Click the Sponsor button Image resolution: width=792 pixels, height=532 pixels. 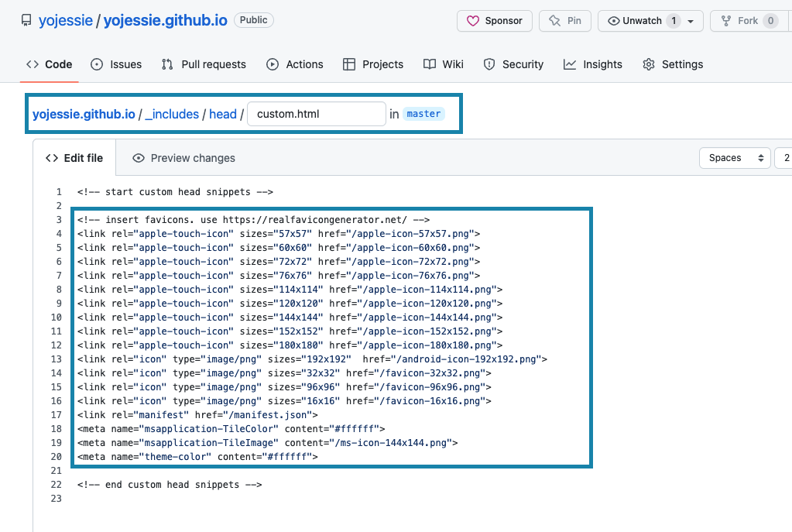point(495,21)
